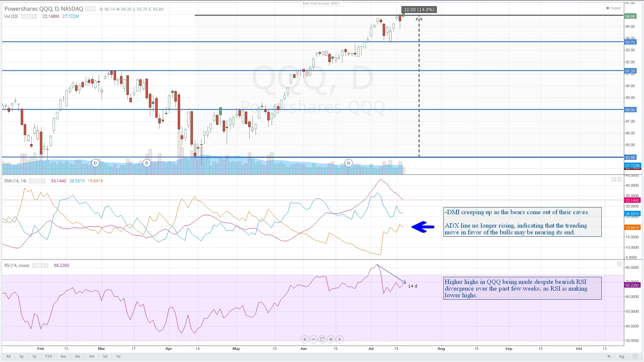This screenshot has width=644, height=362.
Task: Select the RSI divergence text annotation box
Action: 522,288
